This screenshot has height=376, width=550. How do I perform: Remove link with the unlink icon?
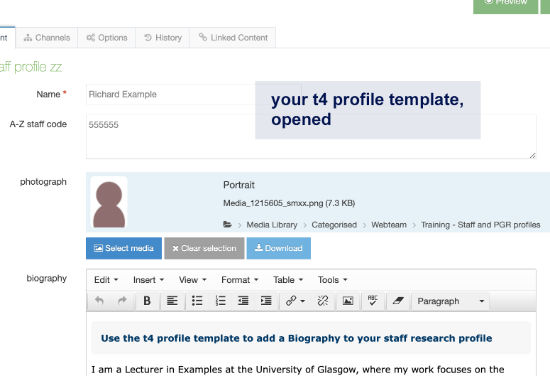click(323, 301)
